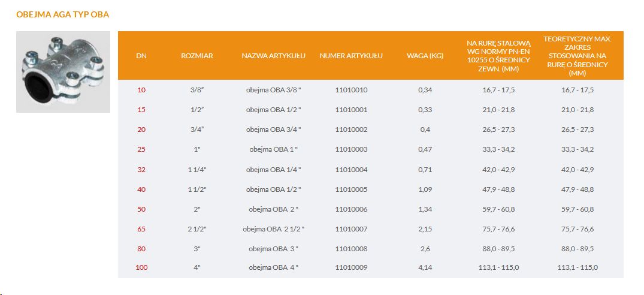Screen dimensions: 644x295
Task: Click the 'TEORETYCZNY MAX. ZAKRES' column header
Action: pos(578,56)
